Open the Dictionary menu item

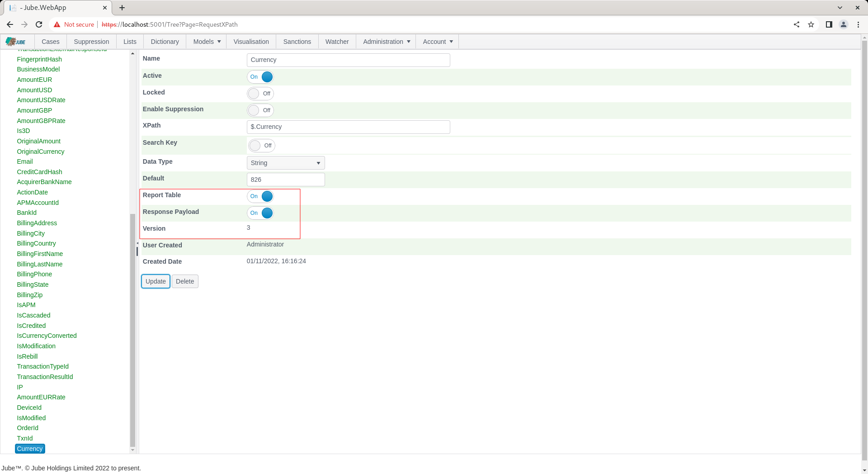coord(165,42)
